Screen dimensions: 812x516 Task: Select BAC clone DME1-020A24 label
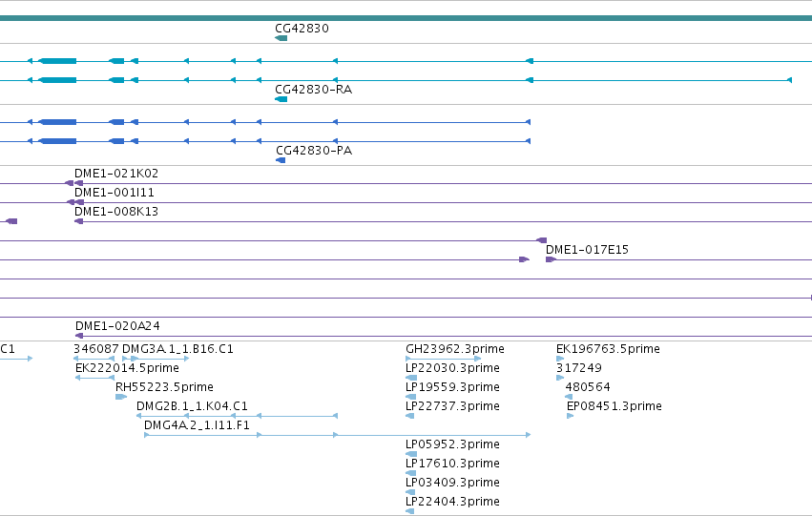pos(117,326)
